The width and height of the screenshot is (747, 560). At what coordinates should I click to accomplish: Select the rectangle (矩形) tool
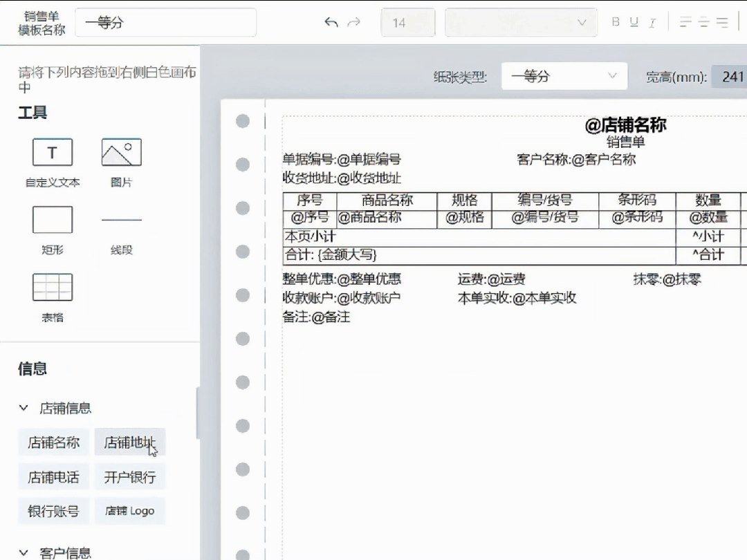point(53,230)
